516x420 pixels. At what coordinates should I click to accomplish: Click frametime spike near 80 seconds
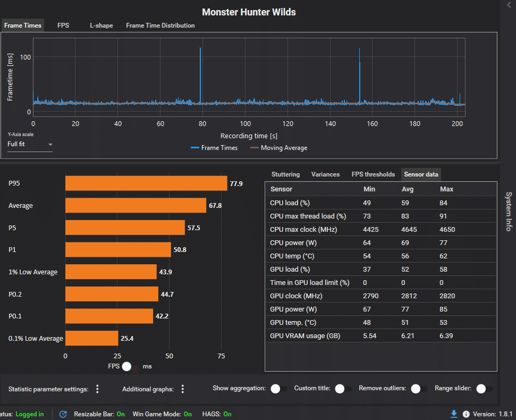tap(200, 75)
